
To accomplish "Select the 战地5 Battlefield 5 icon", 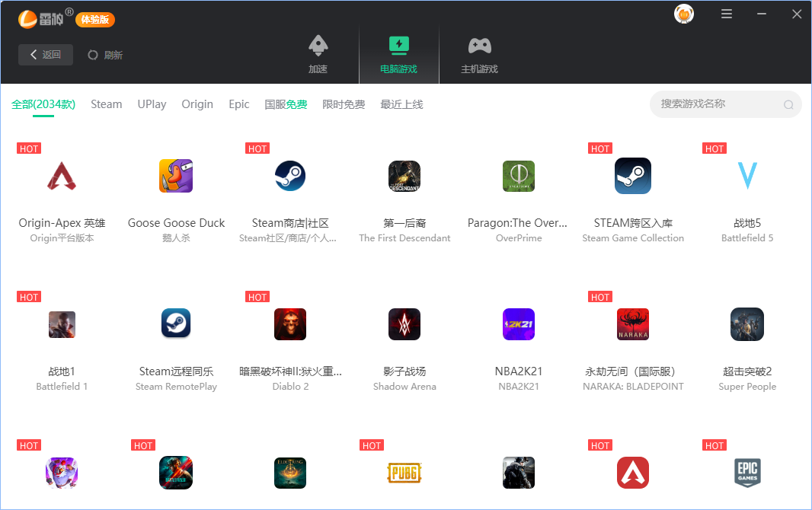I will point(747,176).
